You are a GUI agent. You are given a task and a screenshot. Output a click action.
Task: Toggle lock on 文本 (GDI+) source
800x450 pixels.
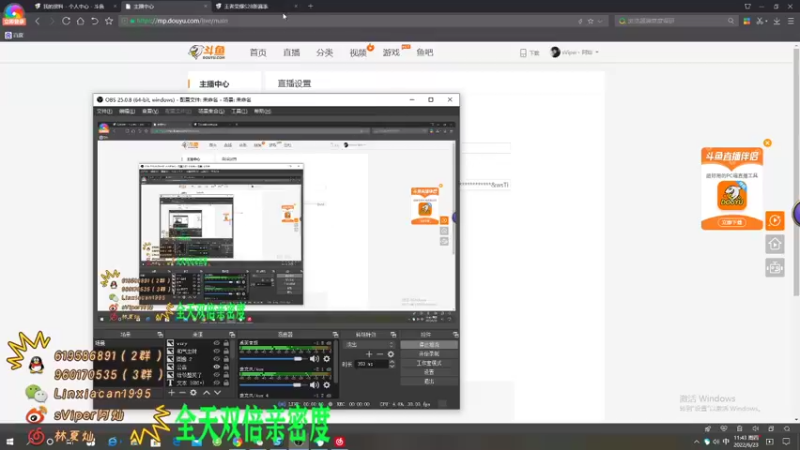[x=226, y=383]
